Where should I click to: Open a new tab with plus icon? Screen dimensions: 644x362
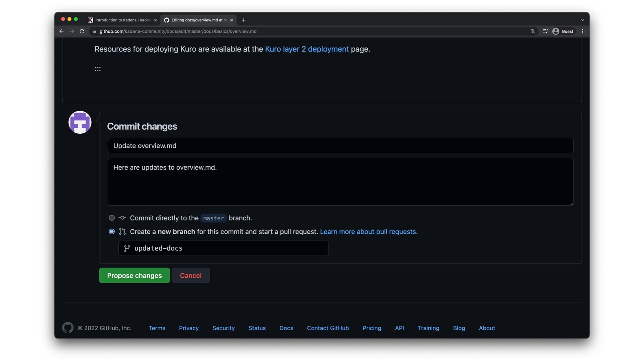tap(244, 20)
